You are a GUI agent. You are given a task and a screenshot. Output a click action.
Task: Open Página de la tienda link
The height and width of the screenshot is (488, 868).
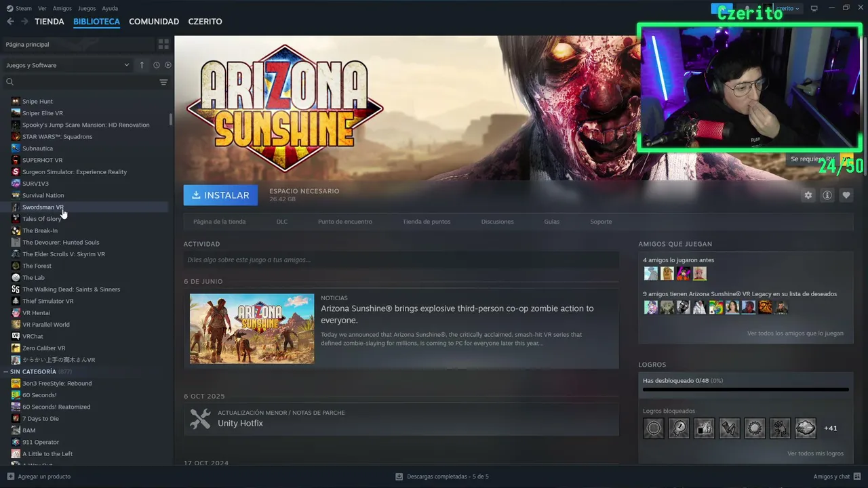coord(219,222)
